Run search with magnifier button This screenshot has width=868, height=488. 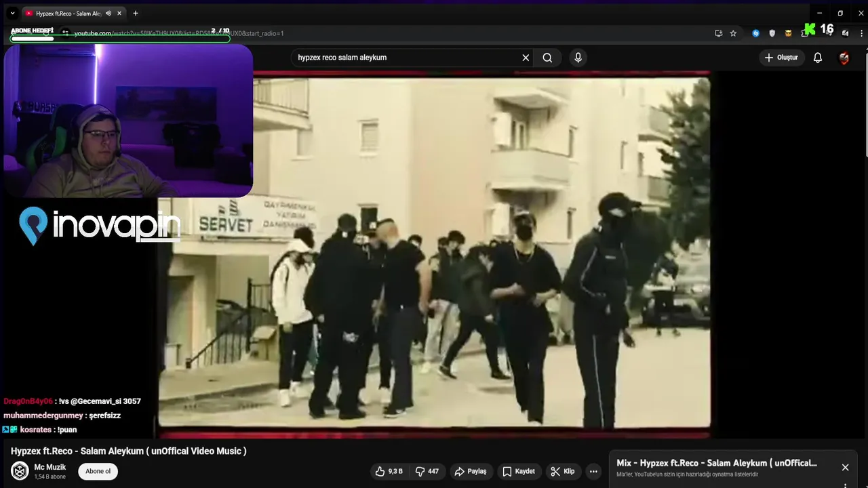pos(547,58)
